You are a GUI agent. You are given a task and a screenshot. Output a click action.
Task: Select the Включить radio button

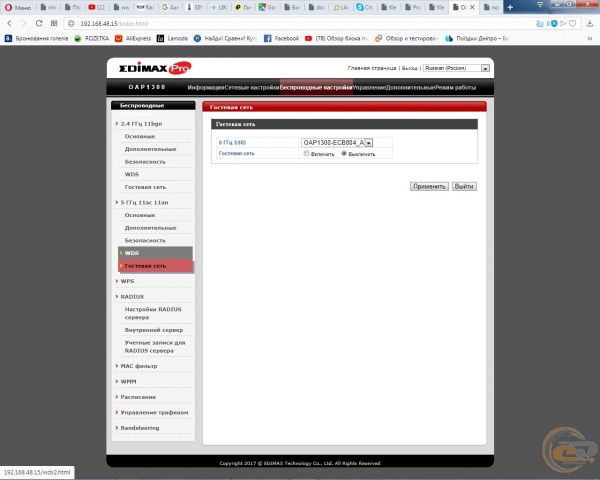pos(307,153)
